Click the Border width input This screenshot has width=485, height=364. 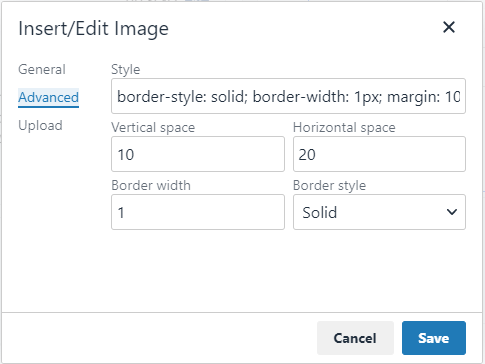(x=198, y=212)
